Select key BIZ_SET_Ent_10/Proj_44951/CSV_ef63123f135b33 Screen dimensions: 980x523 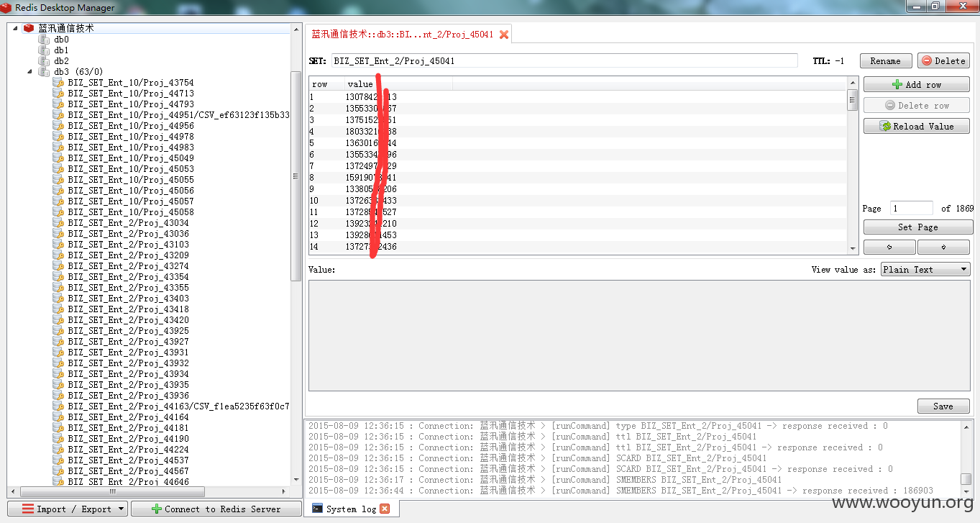coord(178,115)
